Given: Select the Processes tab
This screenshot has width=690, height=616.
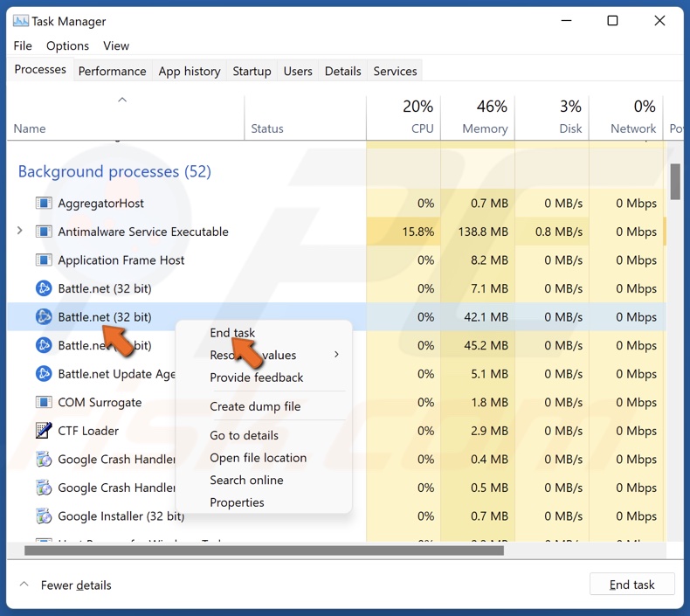Looking at the screenshot, I should pyautogui.click(x=40, y=70).
